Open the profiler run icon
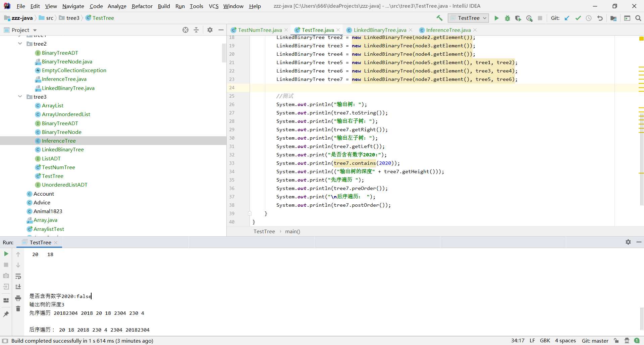 [529, 18]
